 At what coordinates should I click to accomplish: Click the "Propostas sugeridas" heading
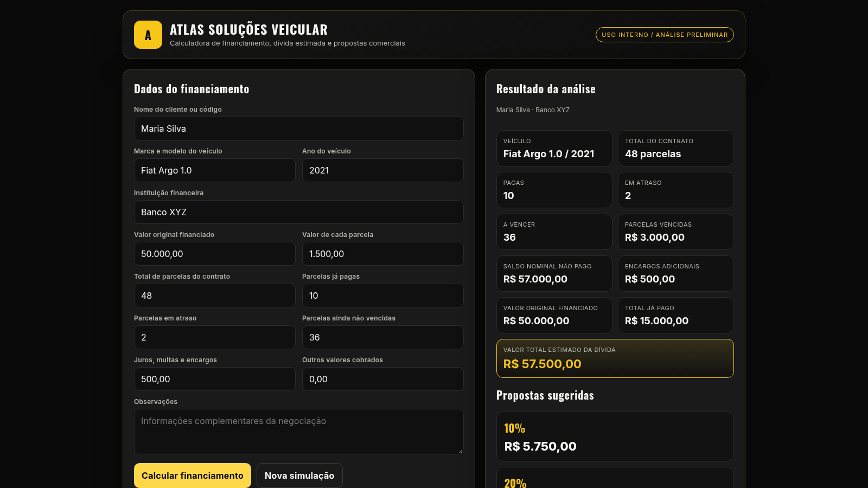545,395
